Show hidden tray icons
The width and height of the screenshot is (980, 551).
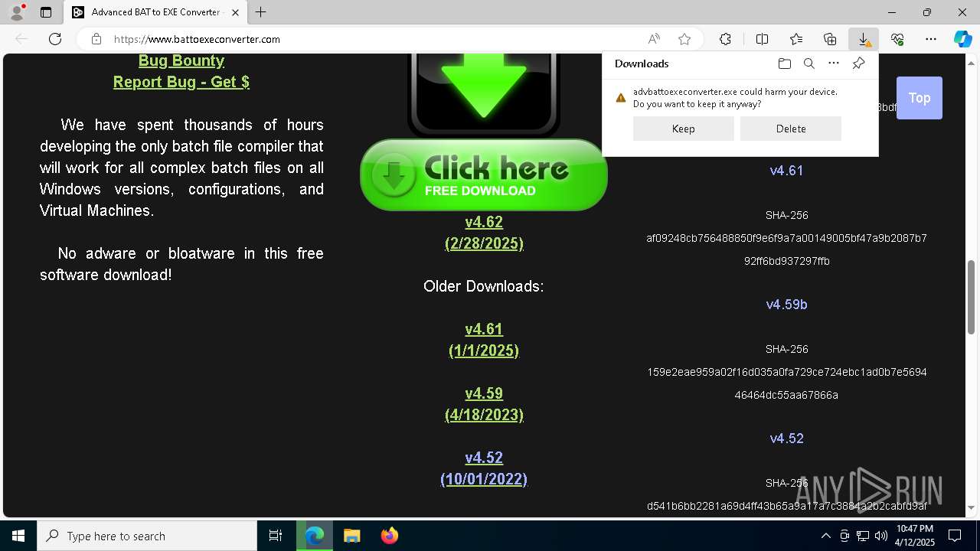click(x=825, y=536)
